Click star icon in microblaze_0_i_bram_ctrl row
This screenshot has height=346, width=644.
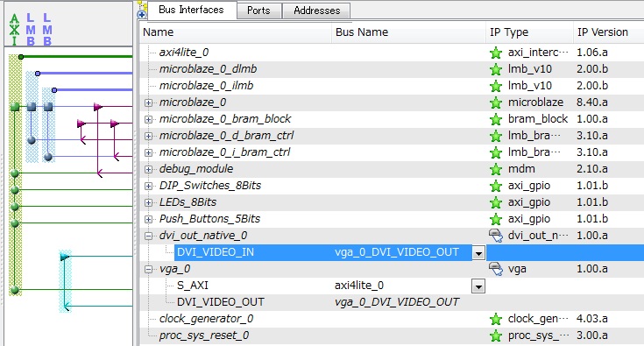496,152
